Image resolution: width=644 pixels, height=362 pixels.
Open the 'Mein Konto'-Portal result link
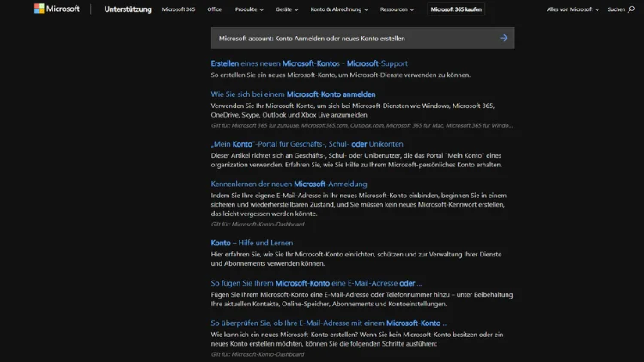pos(307,144)
